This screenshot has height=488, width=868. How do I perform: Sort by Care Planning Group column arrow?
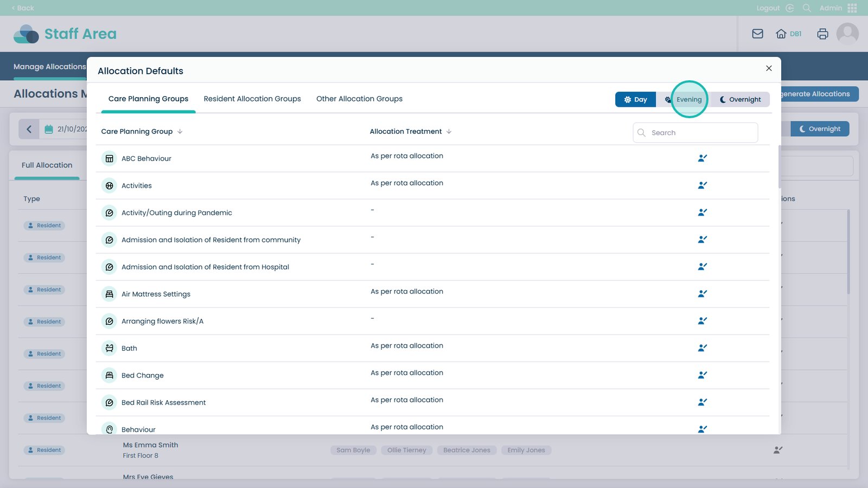[180, 132]
